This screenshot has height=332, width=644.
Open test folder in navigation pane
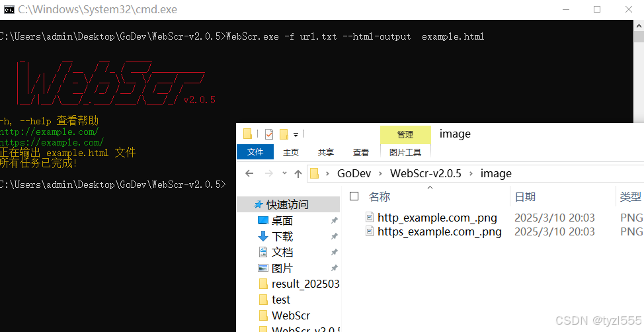click(281, 300)
